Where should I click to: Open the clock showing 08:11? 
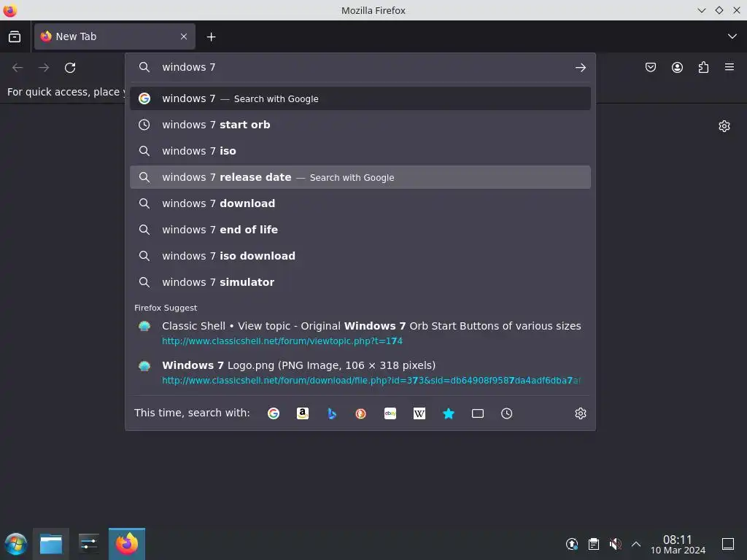click(678, 544)
